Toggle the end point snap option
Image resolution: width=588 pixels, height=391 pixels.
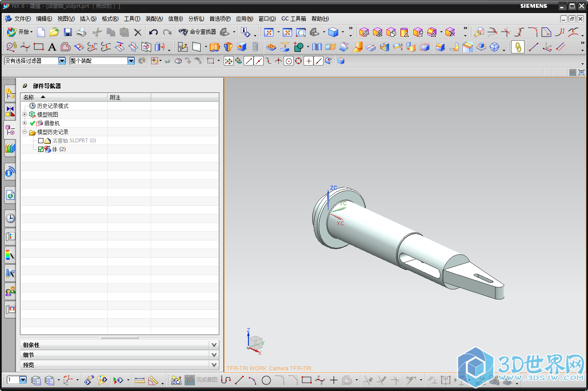249,61
